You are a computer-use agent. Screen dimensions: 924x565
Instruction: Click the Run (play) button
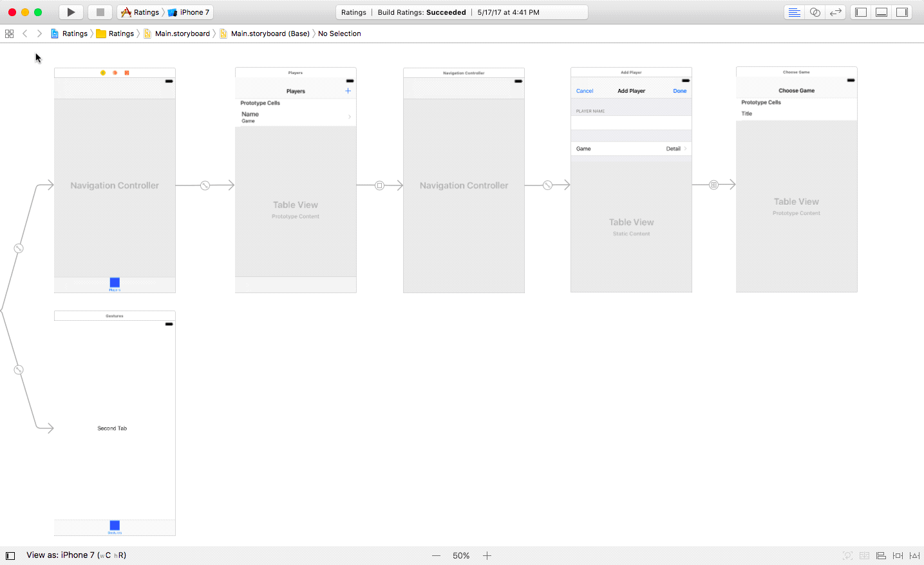(x=71, y=12)
